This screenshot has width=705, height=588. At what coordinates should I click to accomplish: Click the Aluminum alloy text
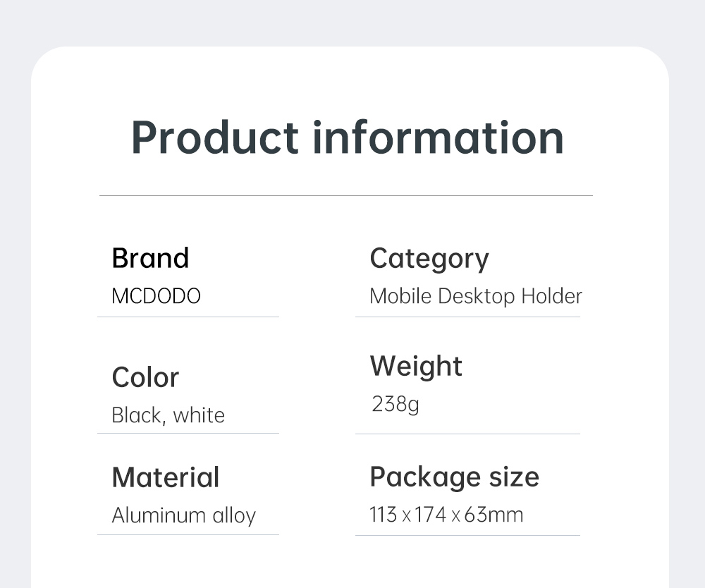[183, 516]
